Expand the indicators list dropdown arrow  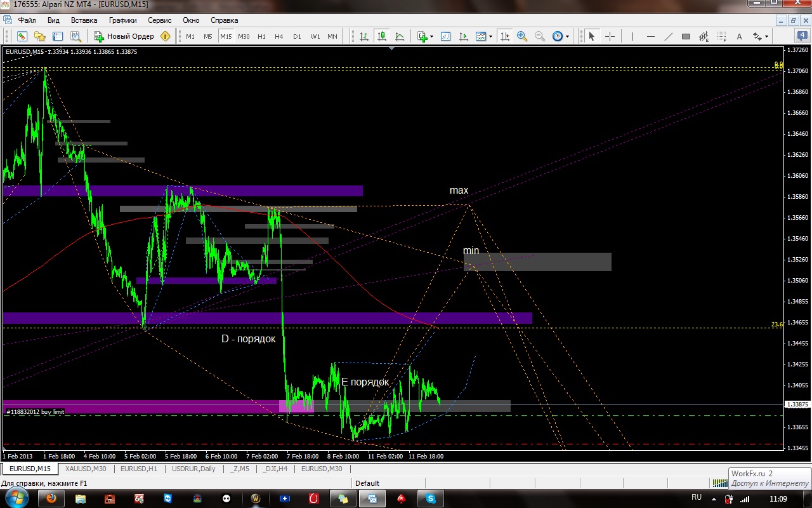pos(432,36)
